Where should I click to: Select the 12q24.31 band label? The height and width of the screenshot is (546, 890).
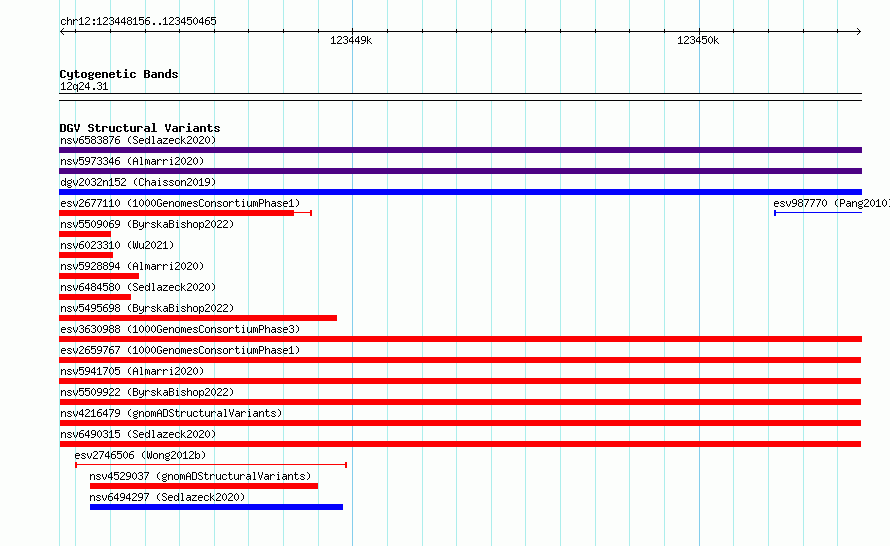[x=84, y=87]
